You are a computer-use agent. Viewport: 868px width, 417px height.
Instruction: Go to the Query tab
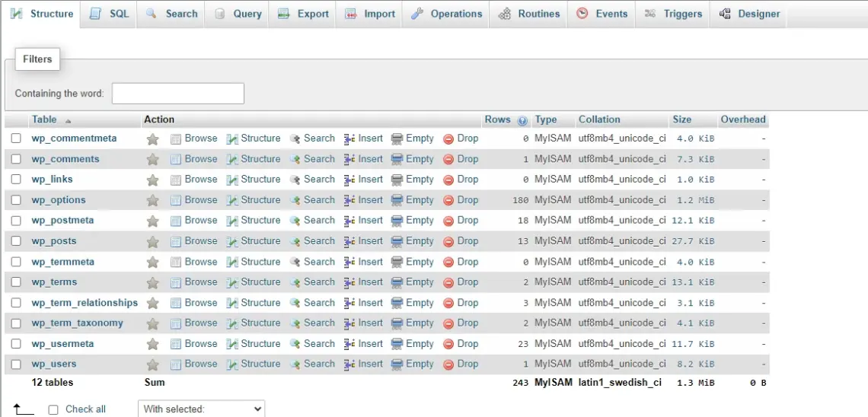click(x=237, y=14)
